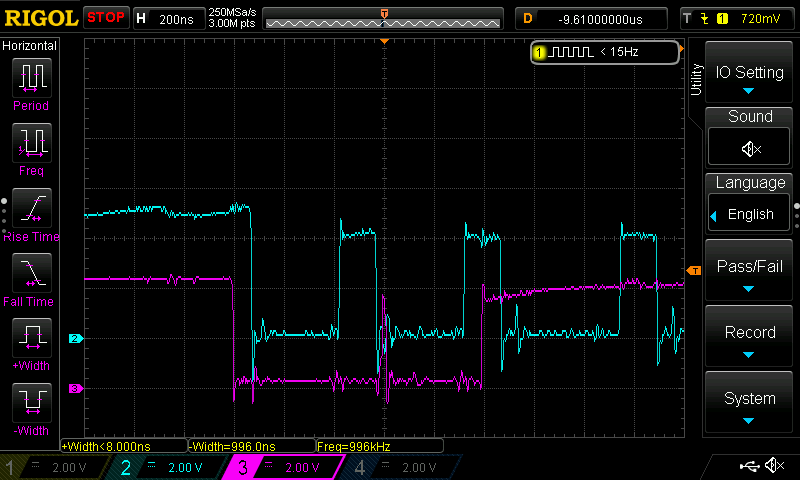Toggle channel 4 at the bottom bar
Screen dimensions: 800x480
[401, 467]
